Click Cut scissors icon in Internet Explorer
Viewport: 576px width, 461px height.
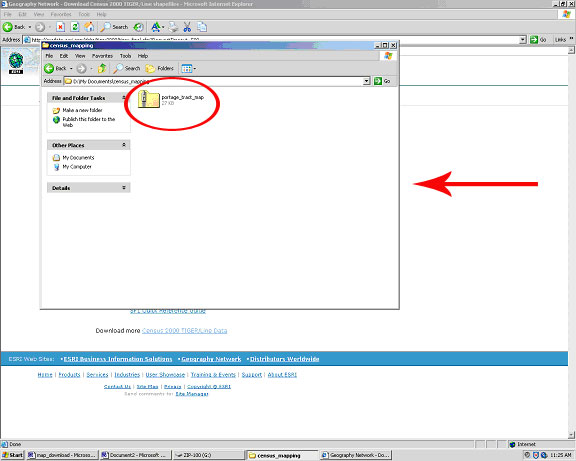(187, 27)
